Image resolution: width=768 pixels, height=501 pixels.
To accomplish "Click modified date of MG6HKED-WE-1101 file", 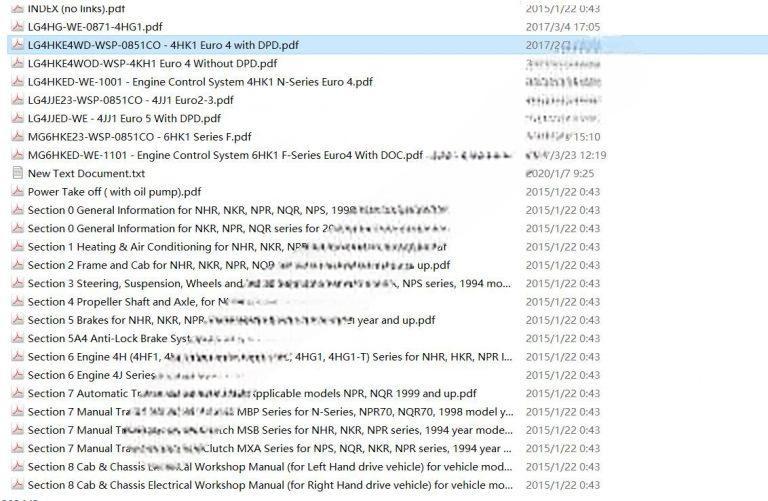I will (566, 155).
